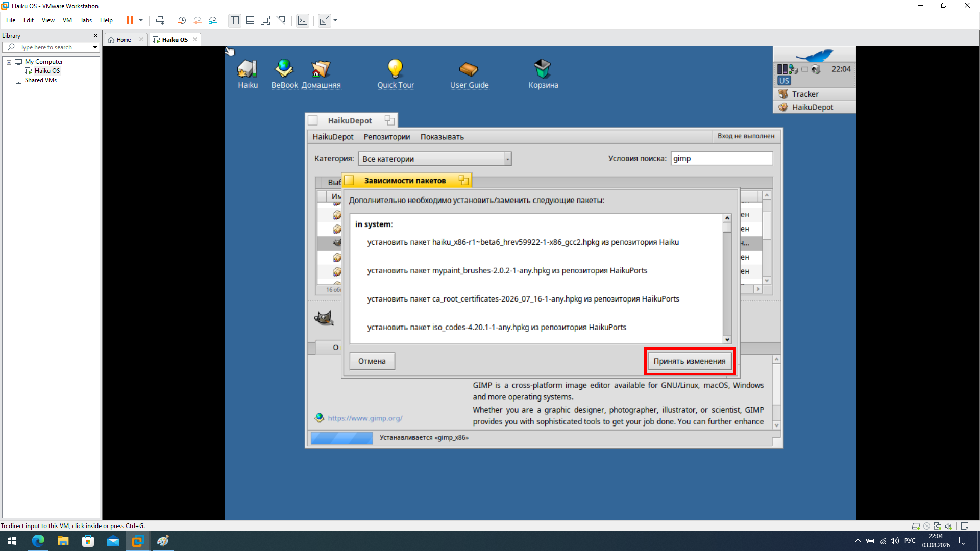Close the Library panel
This screenshot has height=551, width=980.
coord(95,36)
